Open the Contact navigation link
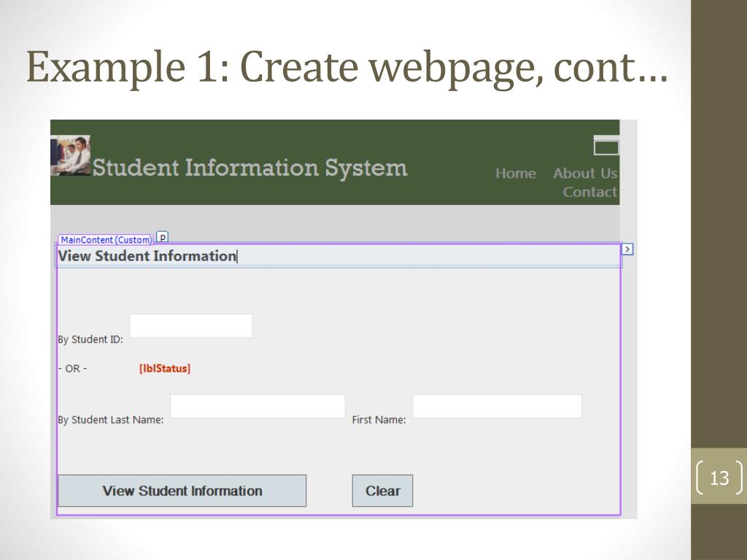Image resolution: width=747 pixels, height=560 pixels. (589, 192)
